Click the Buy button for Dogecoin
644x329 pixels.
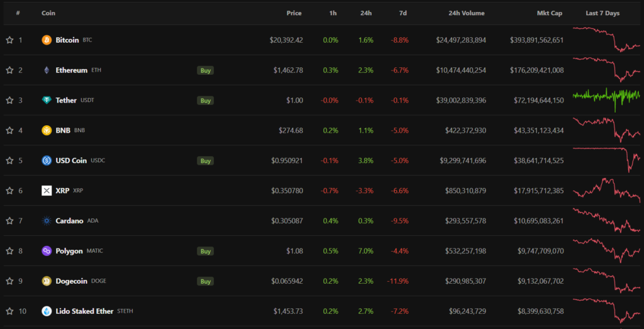[206, 281]
